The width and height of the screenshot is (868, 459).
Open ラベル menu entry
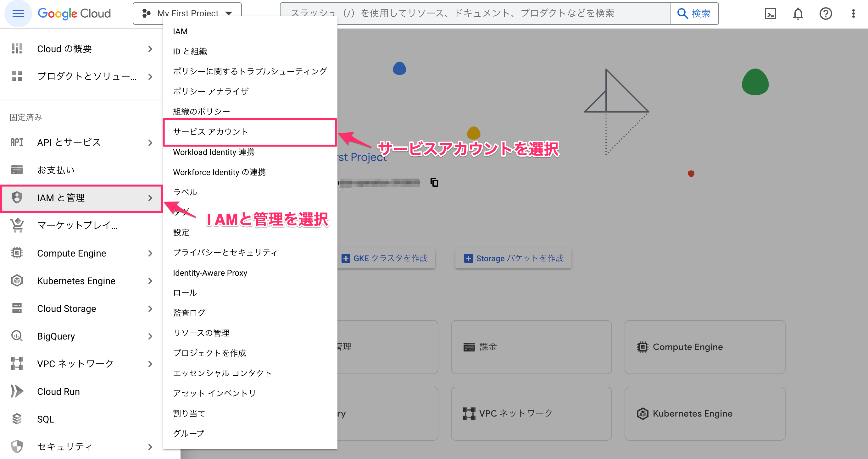pos(250,192)
